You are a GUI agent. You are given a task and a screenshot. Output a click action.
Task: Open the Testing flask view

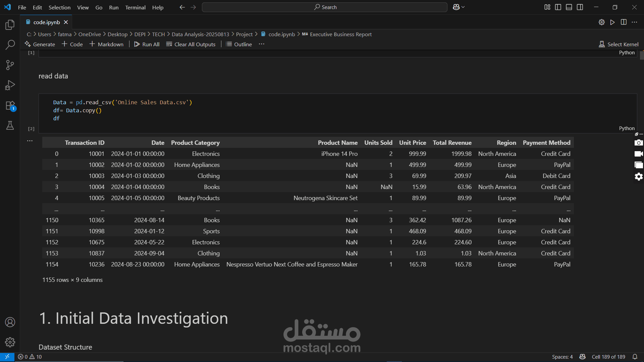(10, 126)
